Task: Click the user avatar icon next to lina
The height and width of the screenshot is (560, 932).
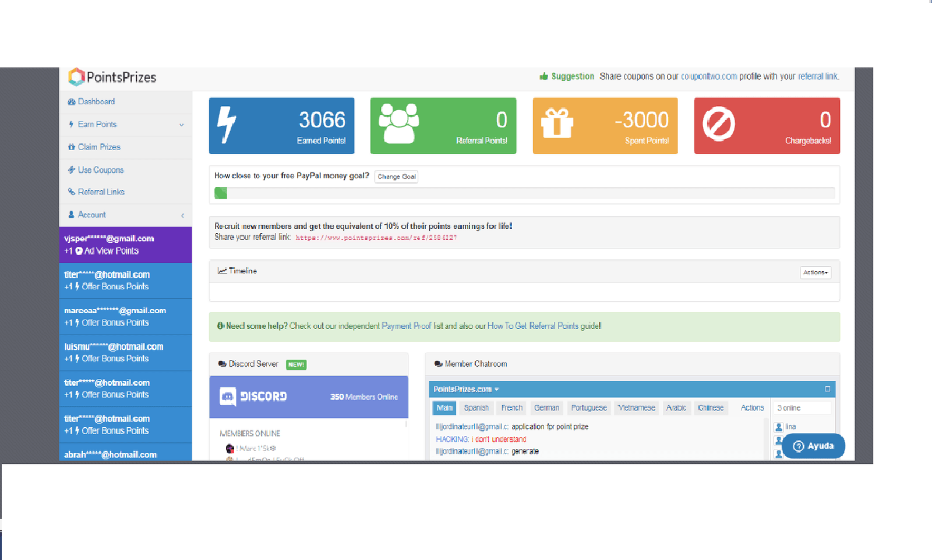Action: 779,427
